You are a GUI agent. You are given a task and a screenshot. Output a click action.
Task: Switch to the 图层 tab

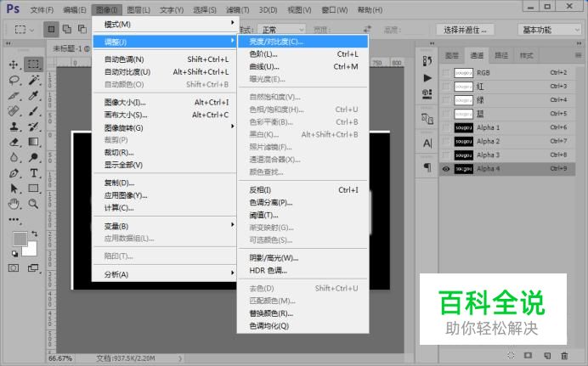452,55
